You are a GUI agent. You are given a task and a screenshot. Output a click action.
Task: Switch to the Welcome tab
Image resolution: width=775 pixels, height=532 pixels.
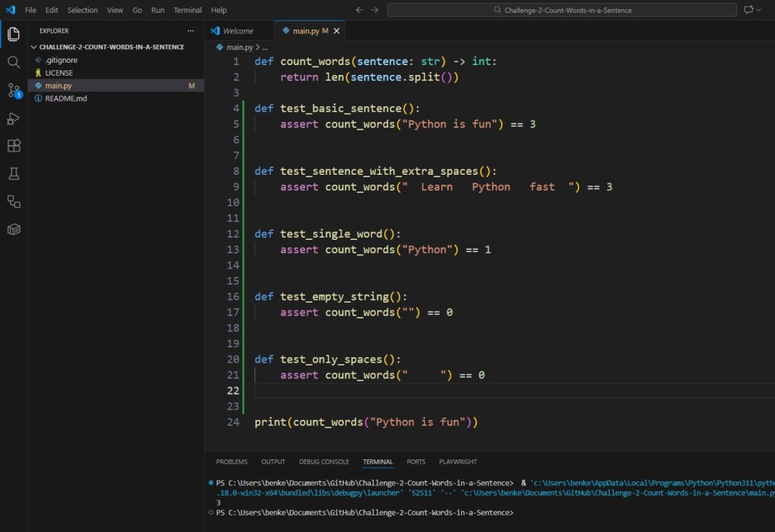click(240, 30)
